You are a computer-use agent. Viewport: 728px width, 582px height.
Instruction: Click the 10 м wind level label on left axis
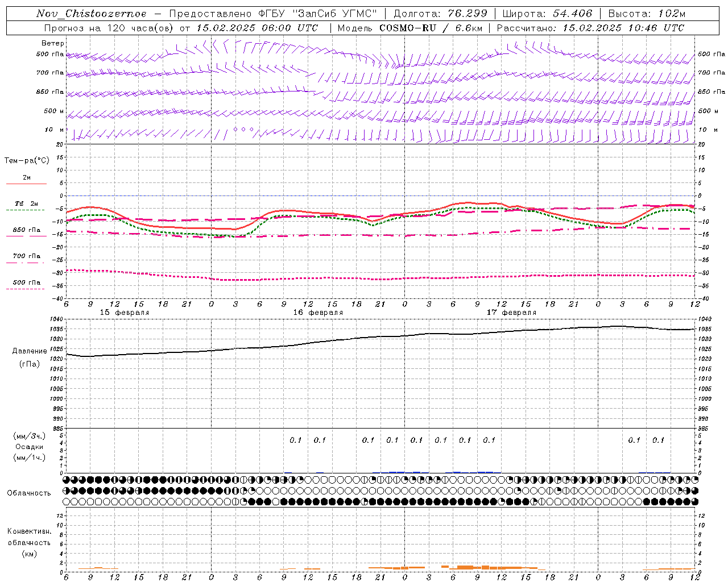55,130
